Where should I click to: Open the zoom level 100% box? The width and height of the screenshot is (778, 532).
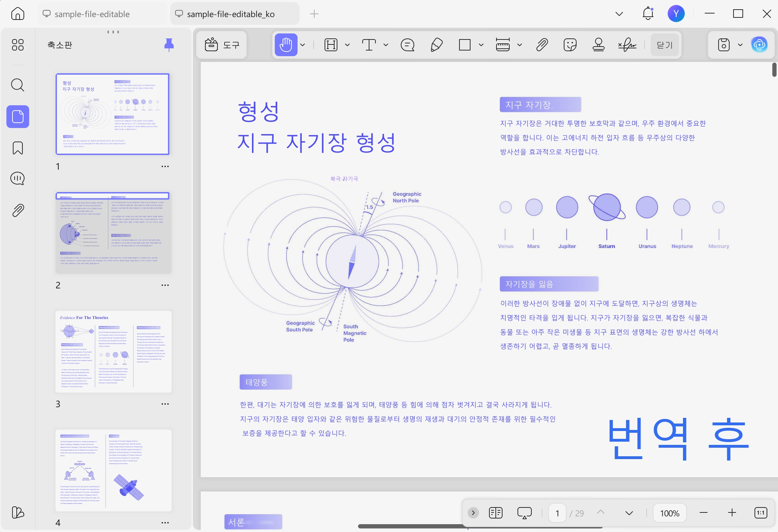(669, 513)
